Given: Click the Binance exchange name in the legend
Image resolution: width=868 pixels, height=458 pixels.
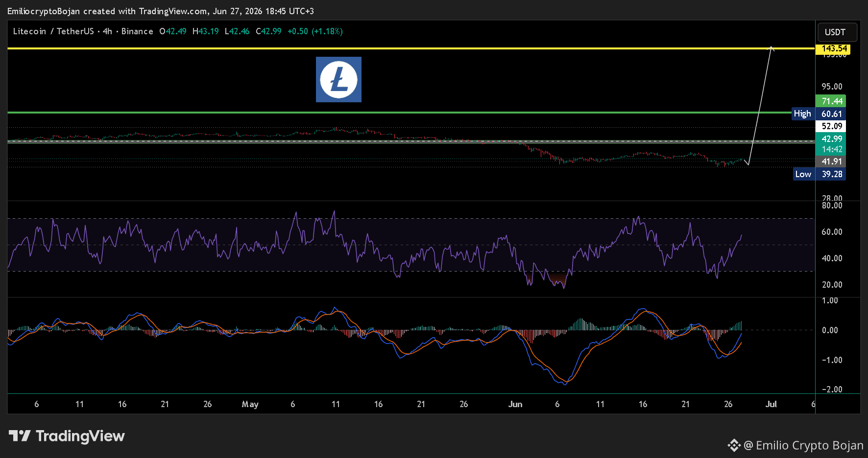Looking at the screenshot, I should pyautogui.click(x=137, y=31).
